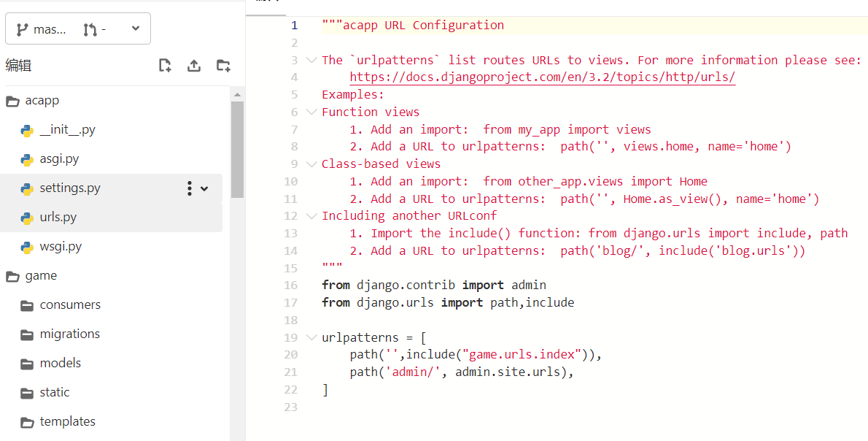Image resolution: width=868 pixels, height=441 pixels.
Task: Collapse the Class-based views fold at line 9
Action: (311, 164)
